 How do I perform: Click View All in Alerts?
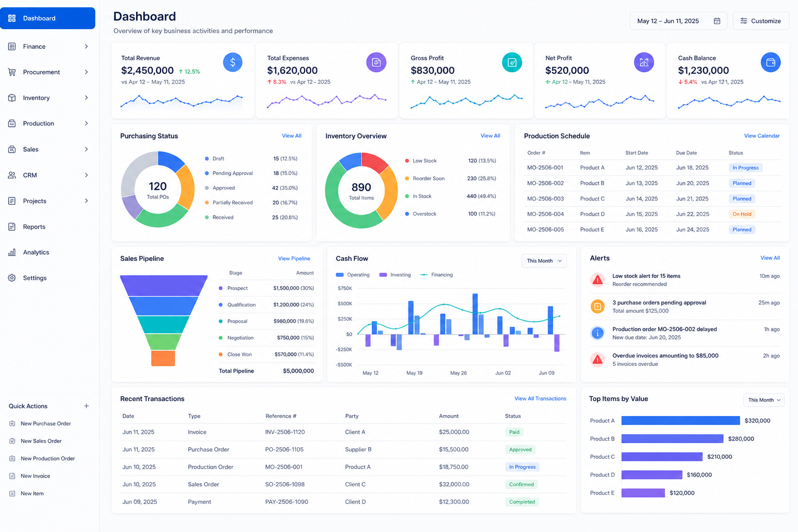tap(770, 258)
